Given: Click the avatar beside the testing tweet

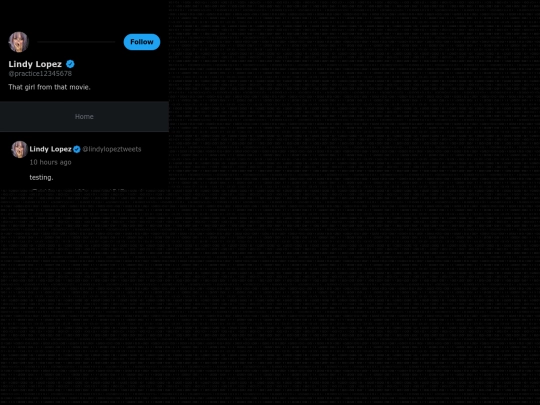Looking at the screenshot, I should pyautogui.click(x=19, y=149).
